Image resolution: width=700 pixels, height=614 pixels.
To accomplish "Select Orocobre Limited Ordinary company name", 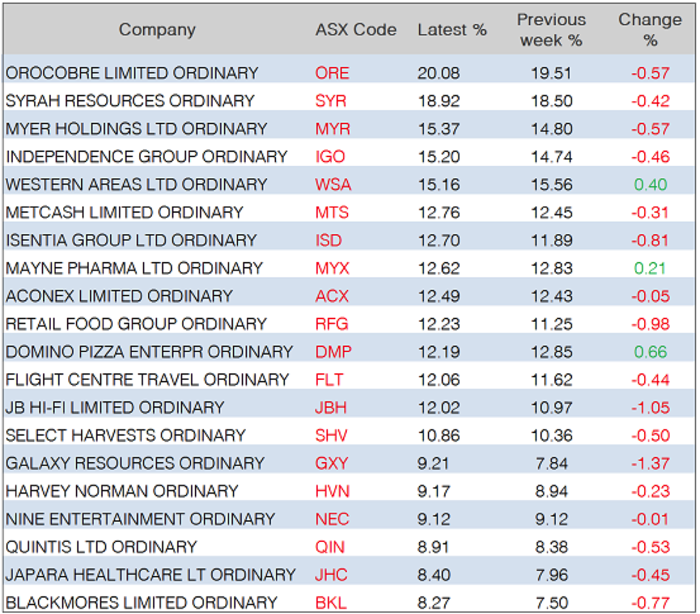I will 132,73.
